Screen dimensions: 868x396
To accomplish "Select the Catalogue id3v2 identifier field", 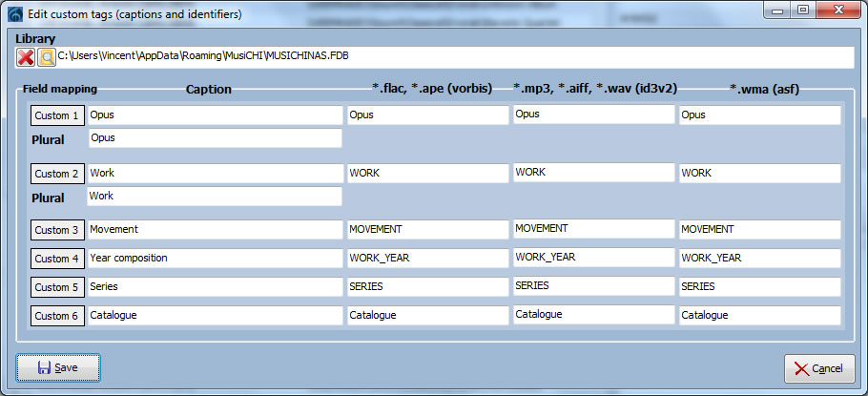I will click(x=592, y=315).
